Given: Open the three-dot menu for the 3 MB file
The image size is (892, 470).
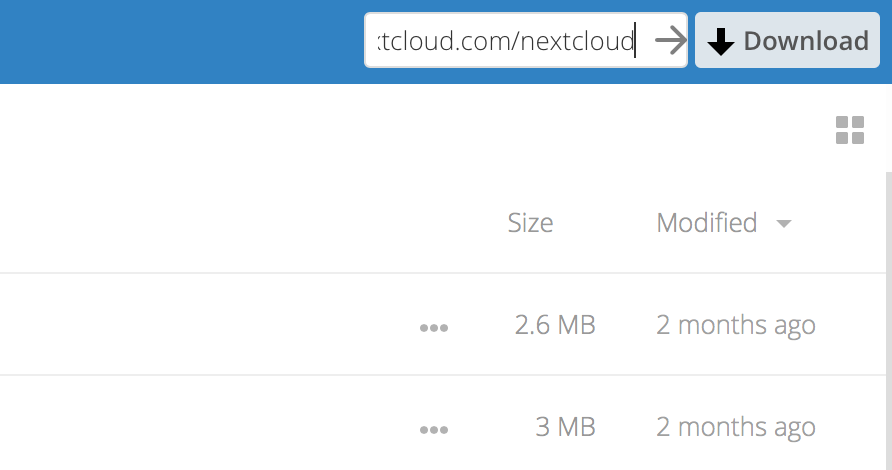Looking at the screenshot, I should pyautogui.click(x=434, y=429).
